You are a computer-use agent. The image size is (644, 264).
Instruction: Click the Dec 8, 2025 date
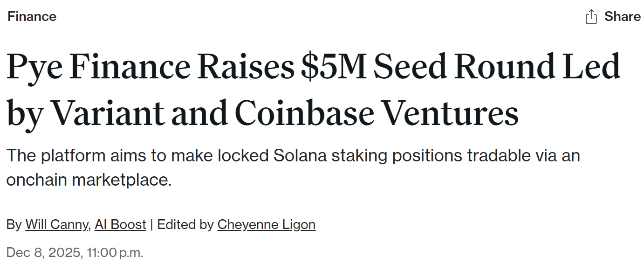pos(44,253)
